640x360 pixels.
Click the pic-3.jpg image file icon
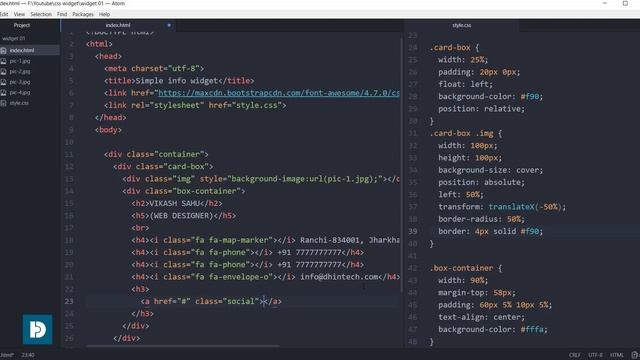(4, 82)
